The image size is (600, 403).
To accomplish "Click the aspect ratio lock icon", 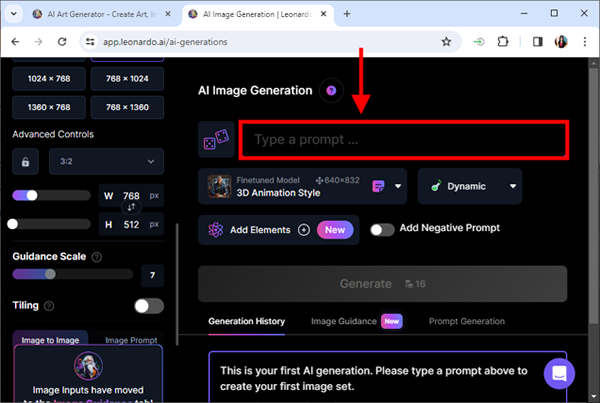I will [25, 162].
